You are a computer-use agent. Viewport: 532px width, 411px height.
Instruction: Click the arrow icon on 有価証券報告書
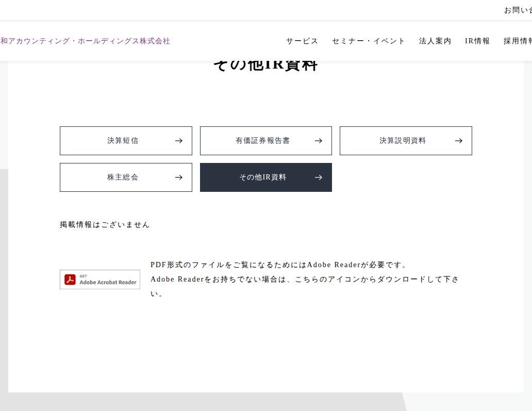coord(318,141)
